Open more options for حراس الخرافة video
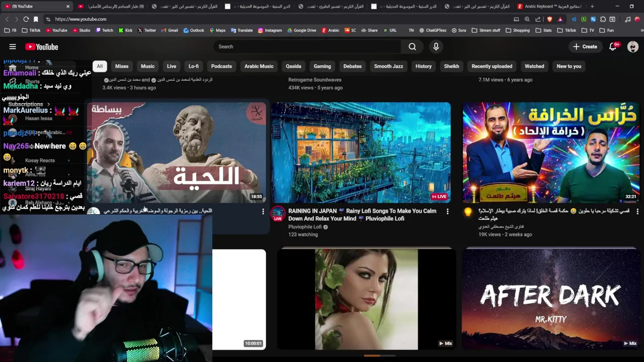 [637, 212]
